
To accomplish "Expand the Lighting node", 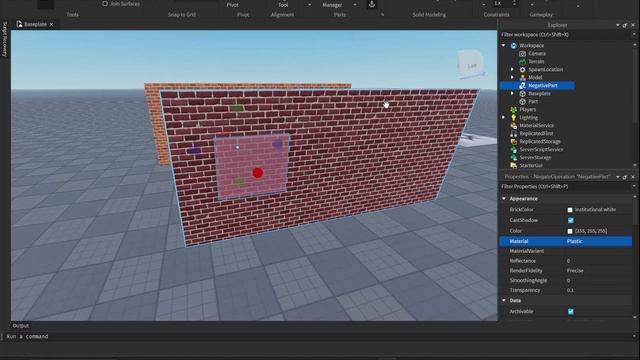I will (x=504, y=118).
